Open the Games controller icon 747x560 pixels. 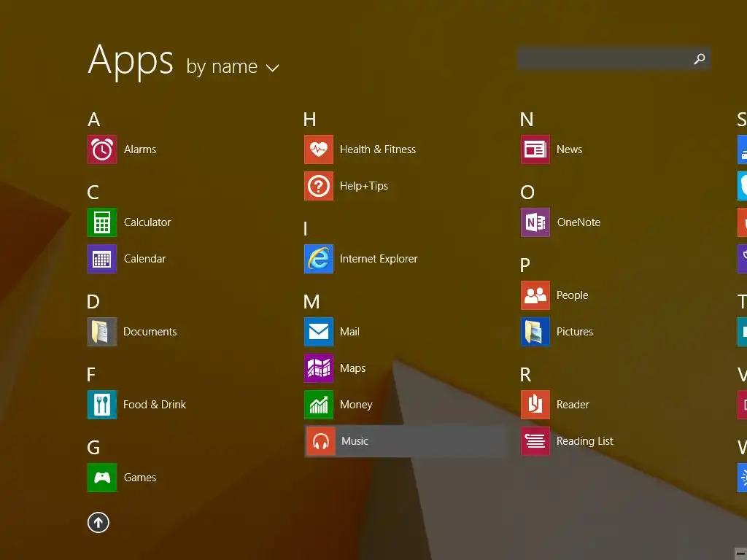pyautogui.click(x=102, y=478)
